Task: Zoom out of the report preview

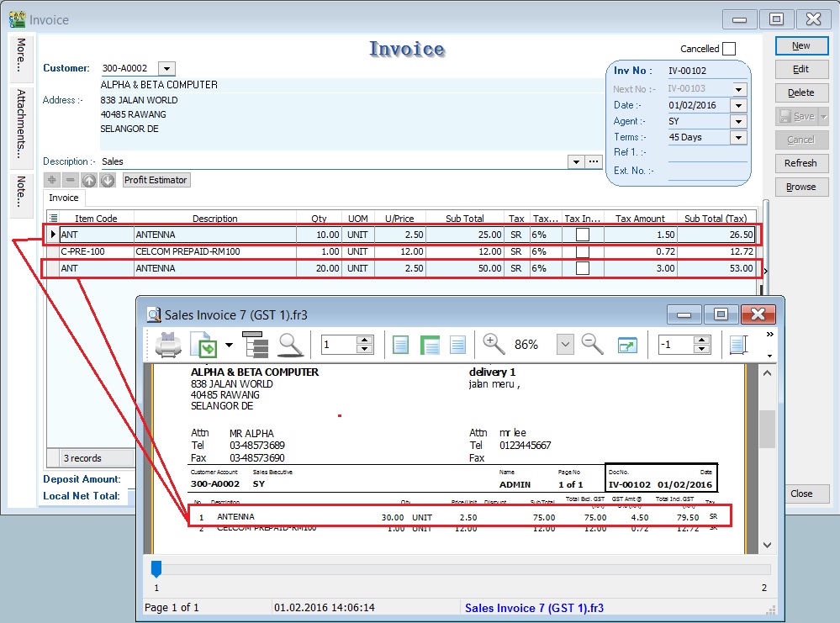Action: [x=592, y=344]
